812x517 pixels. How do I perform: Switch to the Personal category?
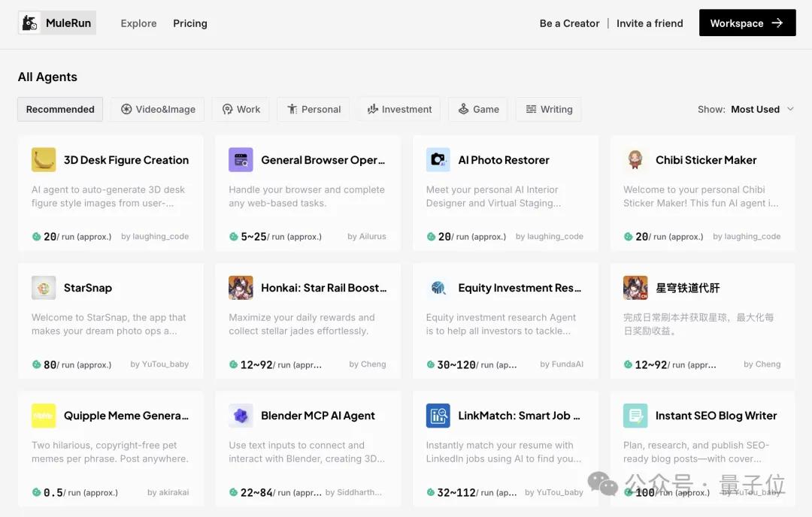pos(314,109)
